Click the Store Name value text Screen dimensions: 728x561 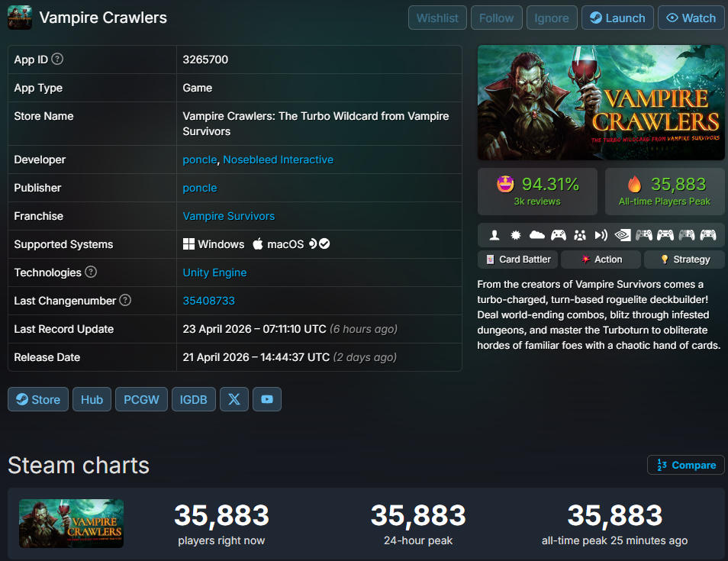[316, 124]
